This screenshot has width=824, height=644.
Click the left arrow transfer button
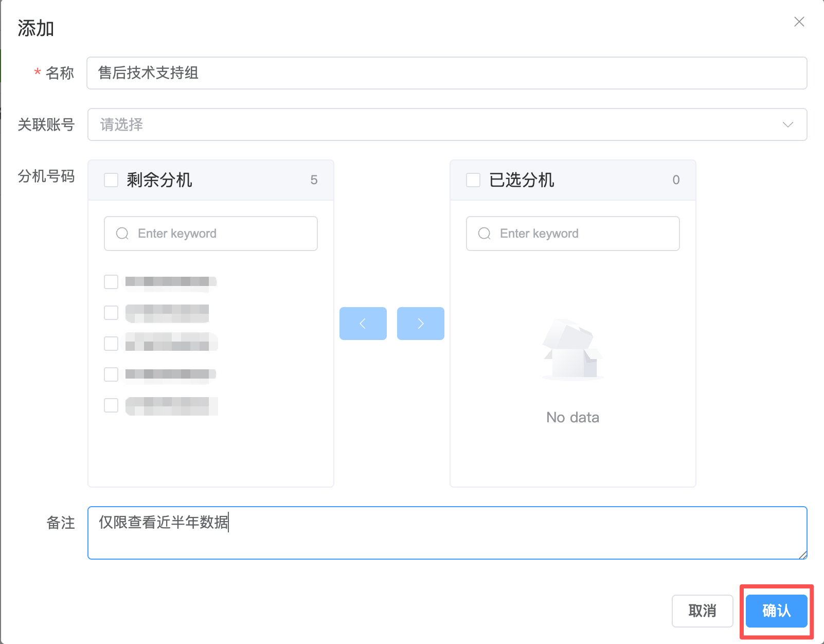click(x=363, y=324)
